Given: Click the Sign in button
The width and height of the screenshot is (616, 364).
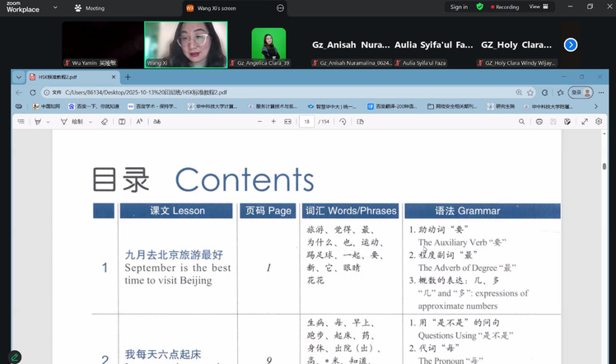Looking at the screenshot, I should click(x=459, y=7).
